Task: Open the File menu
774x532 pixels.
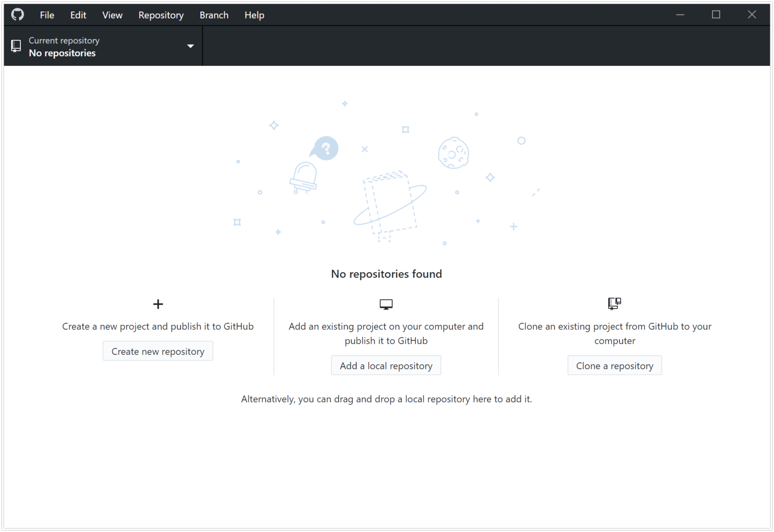Action: point(47,15)
